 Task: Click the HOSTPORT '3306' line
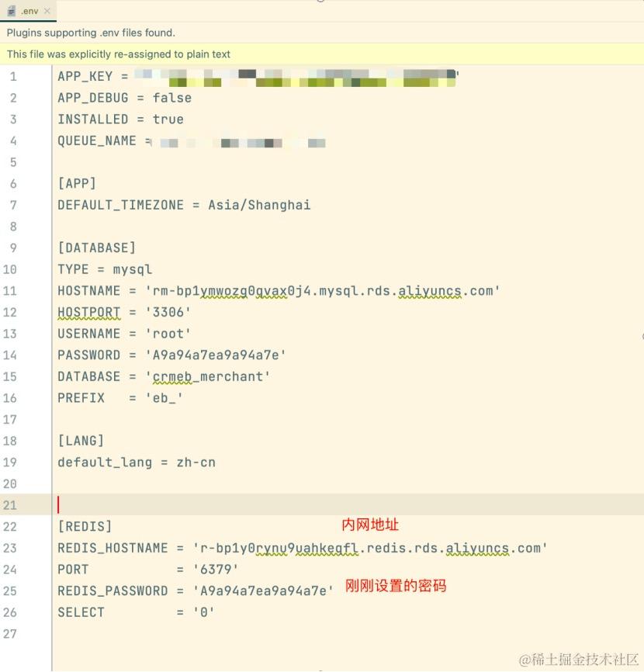tap(124, 313)
